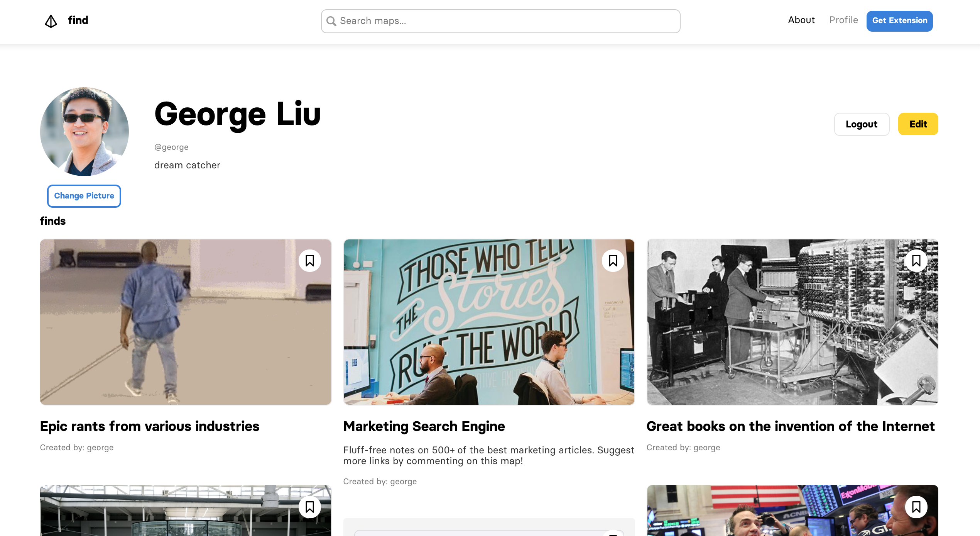
Task: Bookmark the Epic rants map
Action: (309, 261)
